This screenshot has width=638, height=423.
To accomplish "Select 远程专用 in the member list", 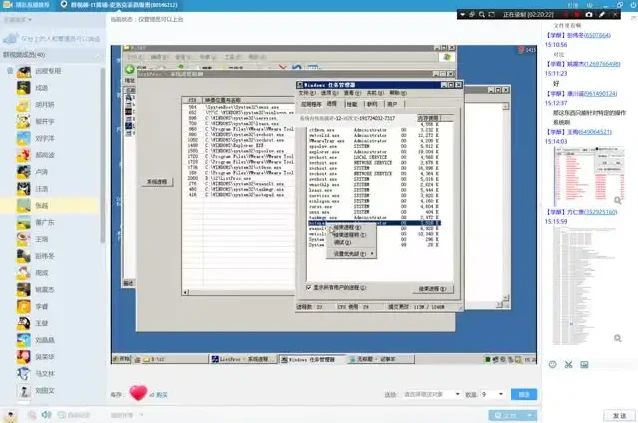I will 48,71.
